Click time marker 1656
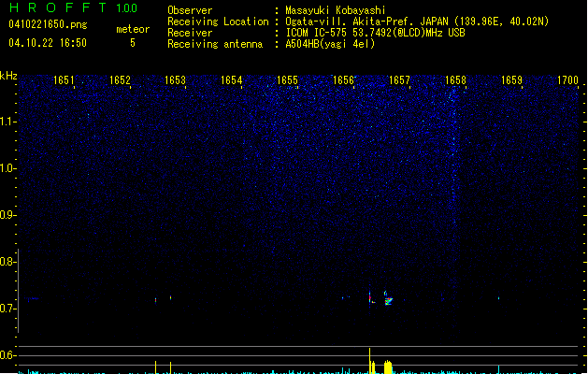This screenshot has height=374, width=588. click(343, 79)
